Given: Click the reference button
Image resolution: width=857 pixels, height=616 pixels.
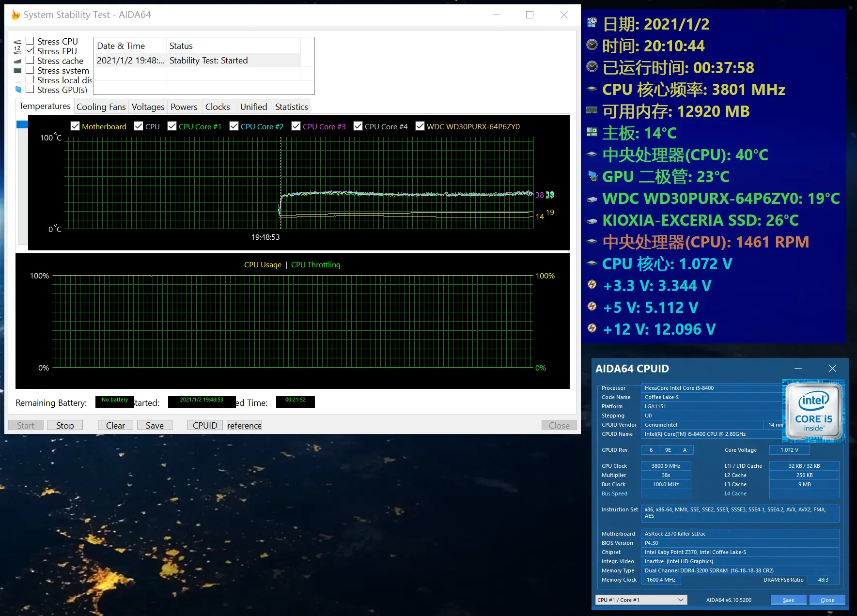Looking at the screenshot, I should click(244, 425).
